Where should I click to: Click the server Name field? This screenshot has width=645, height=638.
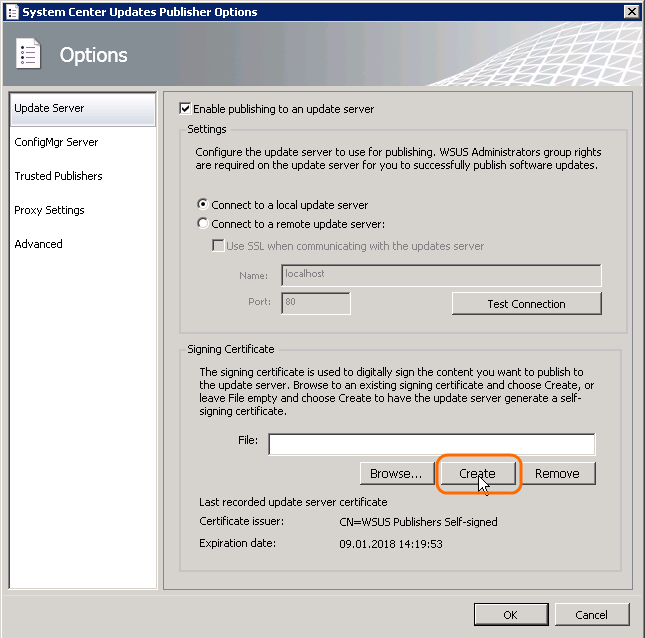click(440, 275)
